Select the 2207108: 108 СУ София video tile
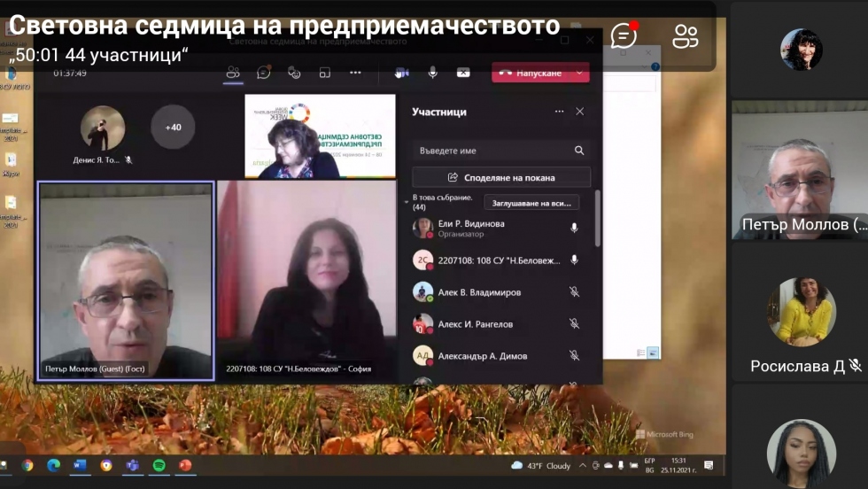 (307, 282)
